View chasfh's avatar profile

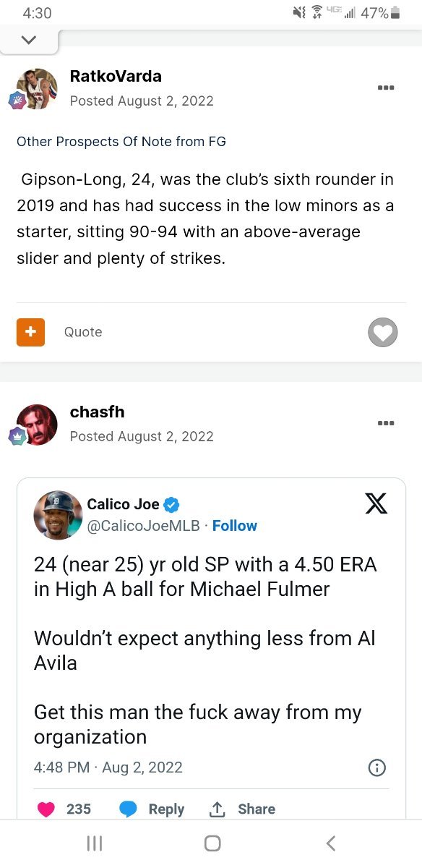click(x=37, y=425)
